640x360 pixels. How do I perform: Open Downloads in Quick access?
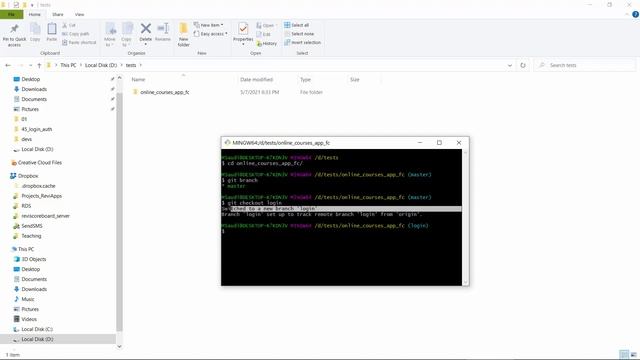pos(34,89)
